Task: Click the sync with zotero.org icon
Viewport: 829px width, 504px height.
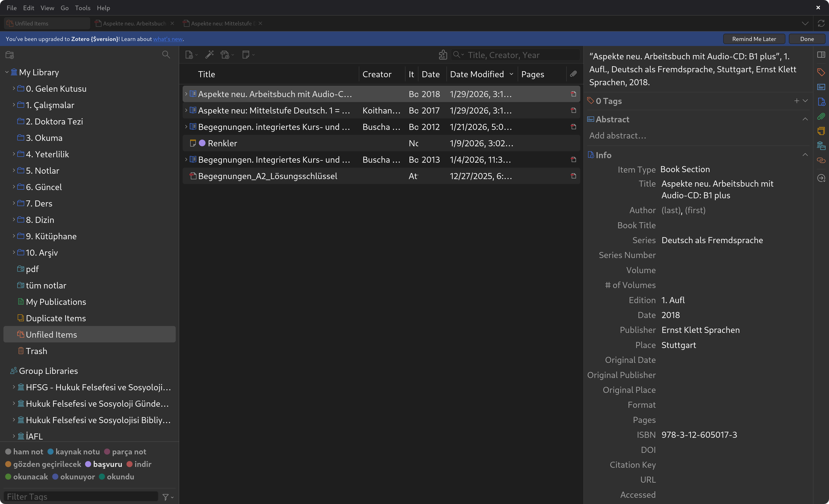Action: coord(821,24)
